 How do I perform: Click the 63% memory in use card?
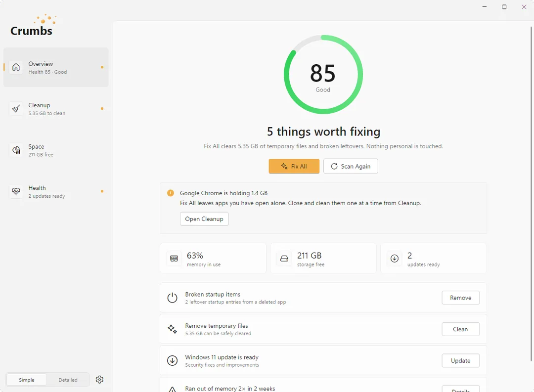[213, 258]
